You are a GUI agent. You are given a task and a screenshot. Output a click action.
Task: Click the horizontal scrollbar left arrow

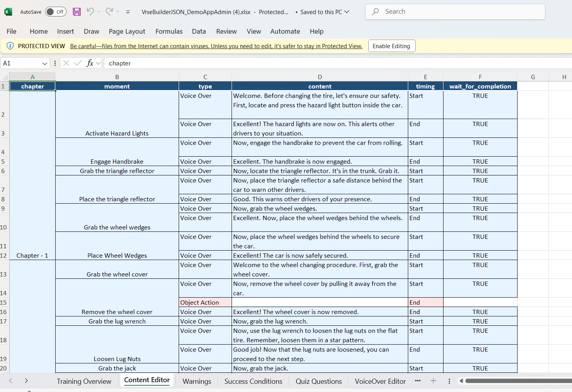click(462, 381)
